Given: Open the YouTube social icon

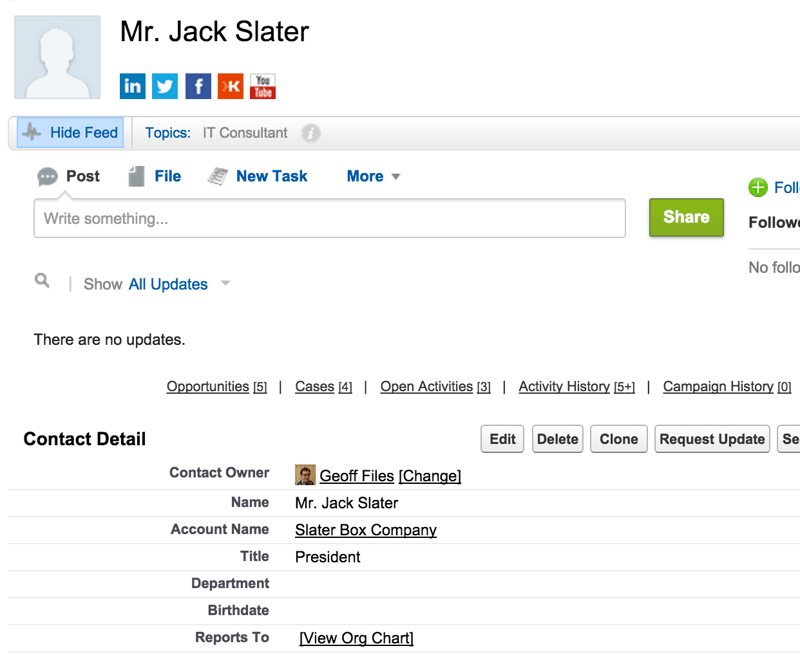Looking at the screenshot, I should pyautogui.click(x=263, y=86).
